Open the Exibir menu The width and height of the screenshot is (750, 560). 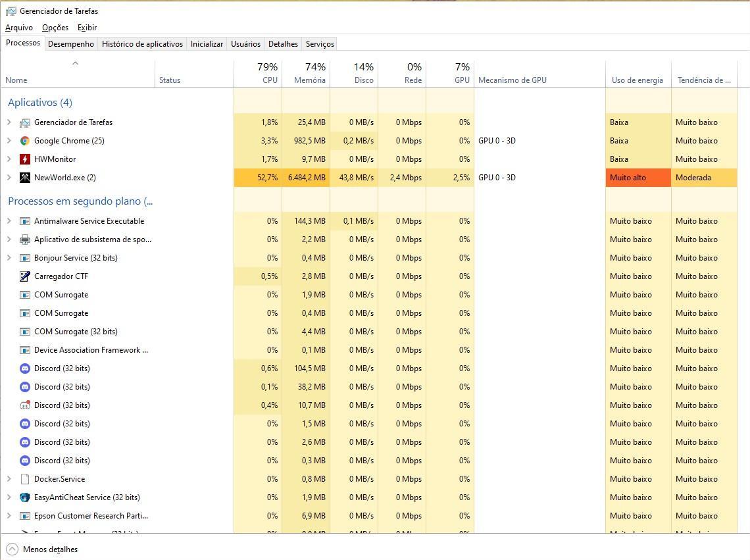coord(87,28)
